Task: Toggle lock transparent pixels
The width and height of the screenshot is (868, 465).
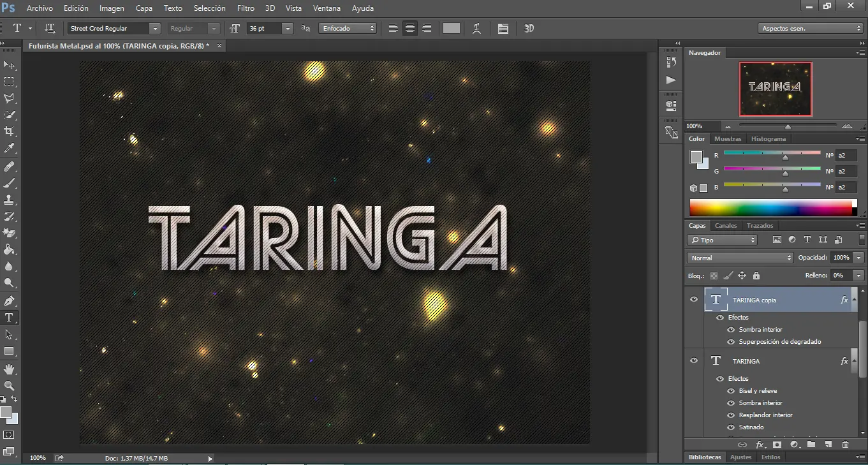Action: 714,276
